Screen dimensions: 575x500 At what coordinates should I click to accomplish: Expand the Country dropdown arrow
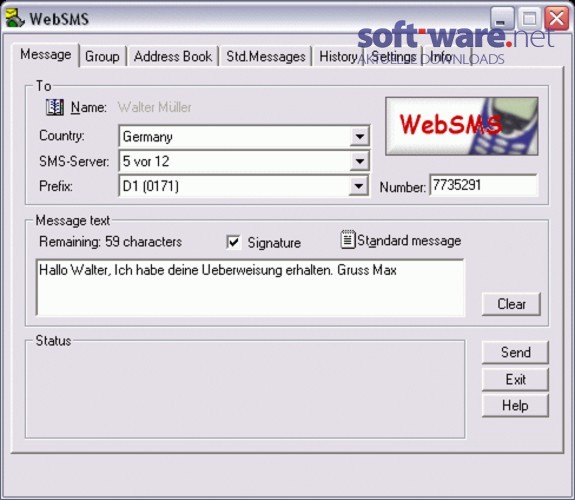359,136
